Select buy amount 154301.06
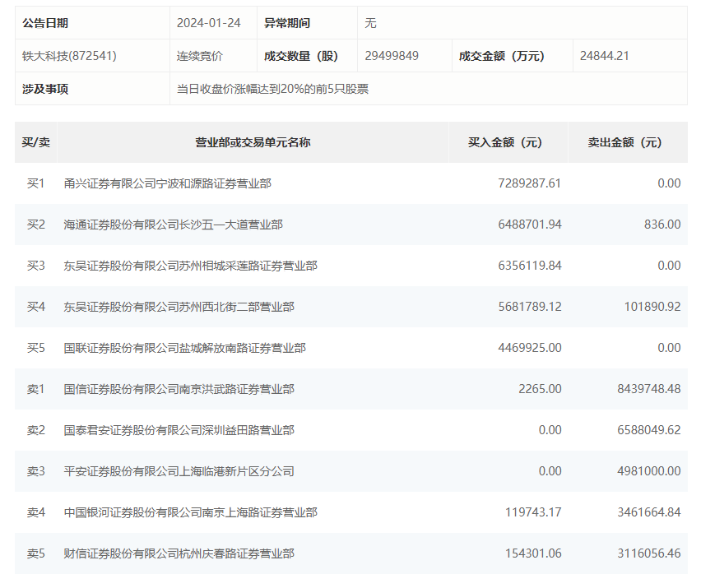The image size is (701, 588). pyautogui.click(x=533, y=553)
